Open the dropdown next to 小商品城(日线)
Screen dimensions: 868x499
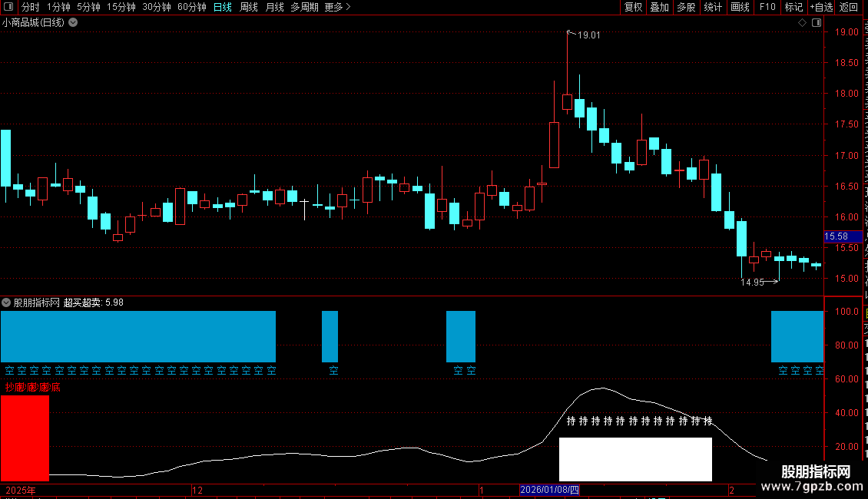[73, 23]
